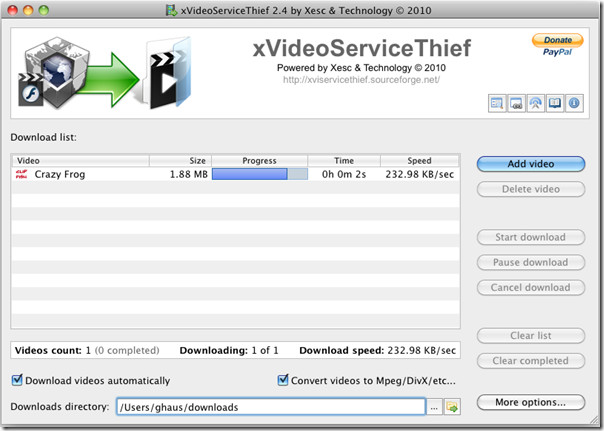Select the Crazy Frog row in list

pyautogui.click(x=236, y=174)
